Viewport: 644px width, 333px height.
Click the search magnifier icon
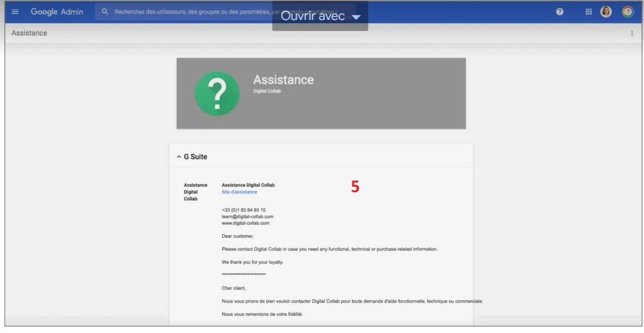105,12
